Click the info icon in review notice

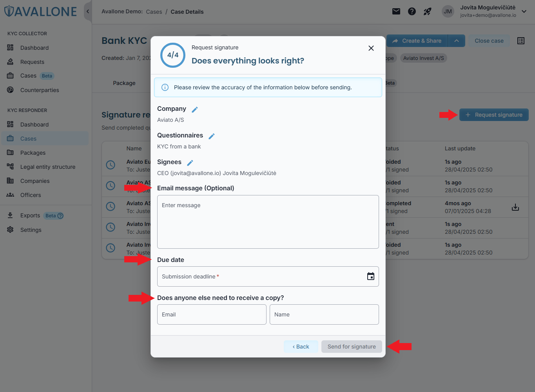(x=165, y=87)
